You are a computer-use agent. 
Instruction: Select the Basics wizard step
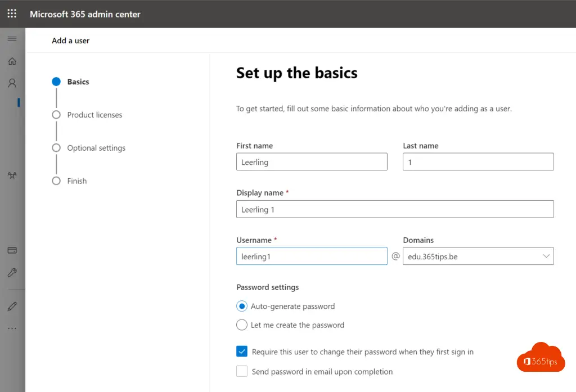click(x=70, y=82)
